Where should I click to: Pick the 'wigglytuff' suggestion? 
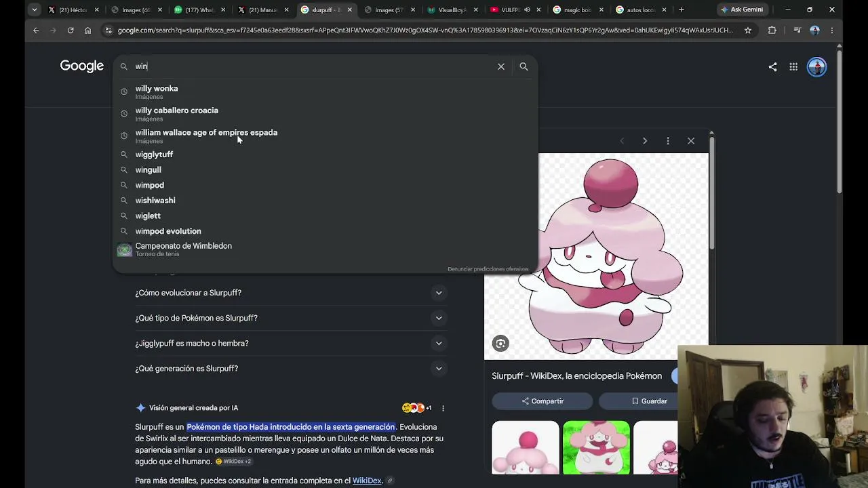(x=325, y=155)
